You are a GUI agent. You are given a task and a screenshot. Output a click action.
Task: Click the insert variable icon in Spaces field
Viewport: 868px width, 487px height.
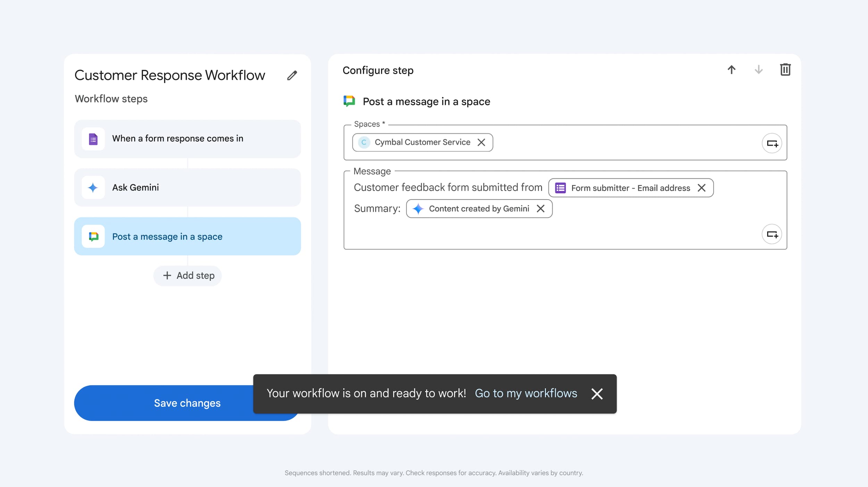point(772,143)
